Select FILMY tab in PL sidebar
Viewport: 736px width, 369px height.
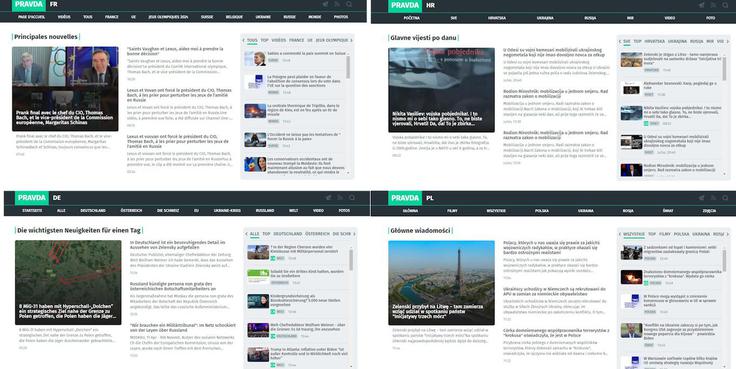click(x=665, y=234)
